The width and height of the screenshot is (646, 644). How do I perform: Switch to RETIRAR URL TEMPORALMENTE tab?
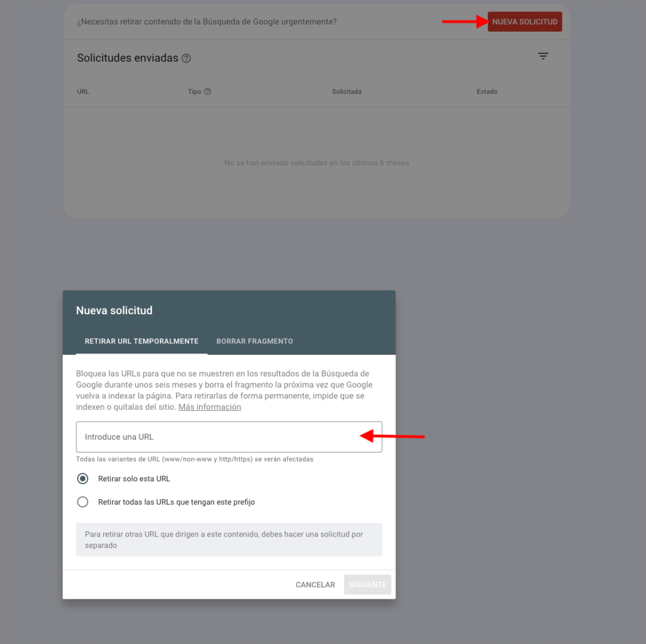pos(141,341)
